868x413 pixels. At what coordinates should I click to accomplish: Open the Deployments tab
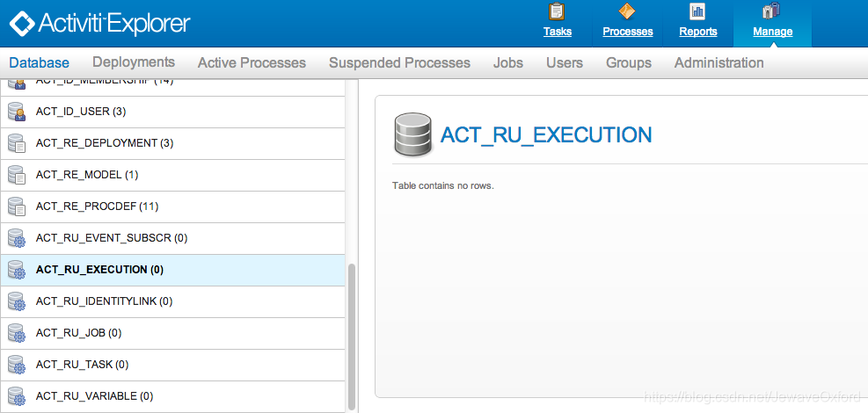pos(134,62)
